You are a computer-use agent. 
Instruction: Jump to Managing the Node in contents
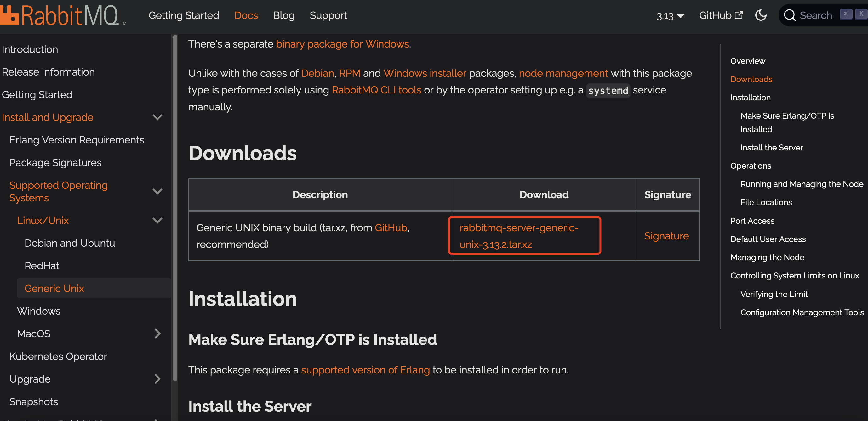(x=767, y=257)
